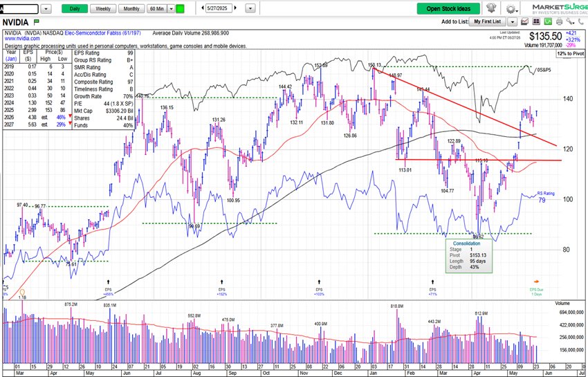Screen dimensions: 588x377
Task: Click the Acc/Dis Rating C row
Action: (104, 75)
